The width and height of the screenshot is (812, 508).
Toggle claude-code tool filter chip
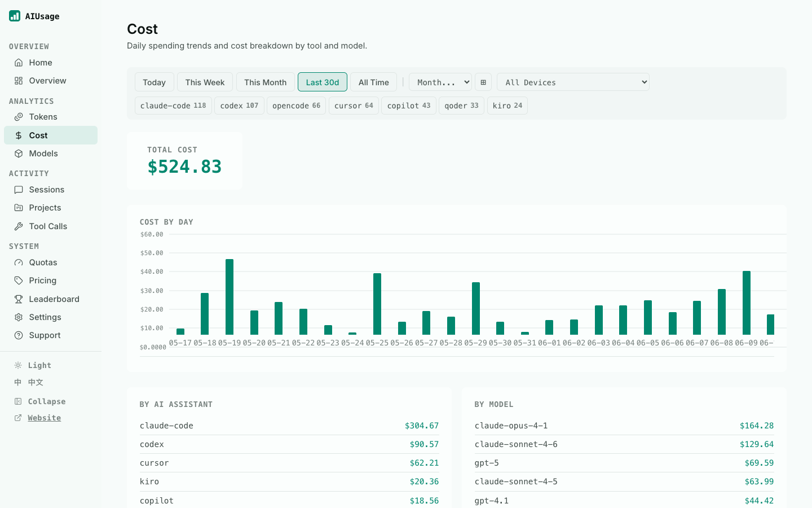[173, 106]
